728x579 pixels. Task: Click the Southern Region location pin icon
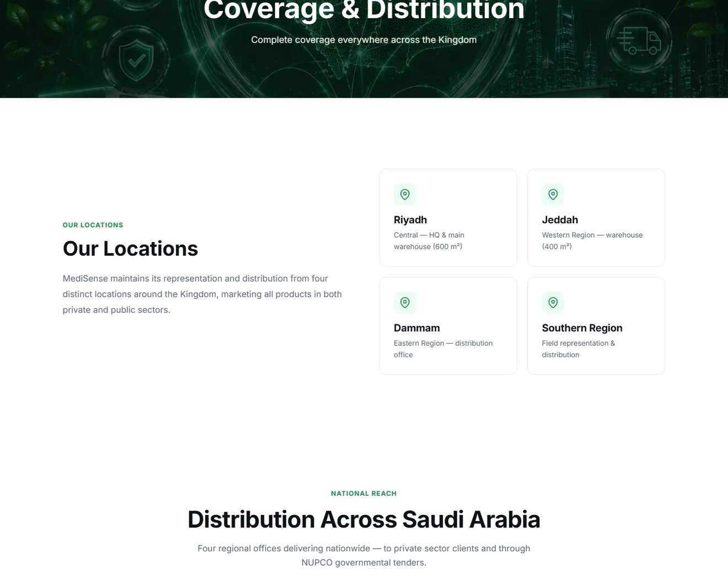pyautogui.click(x=553, y=303)
